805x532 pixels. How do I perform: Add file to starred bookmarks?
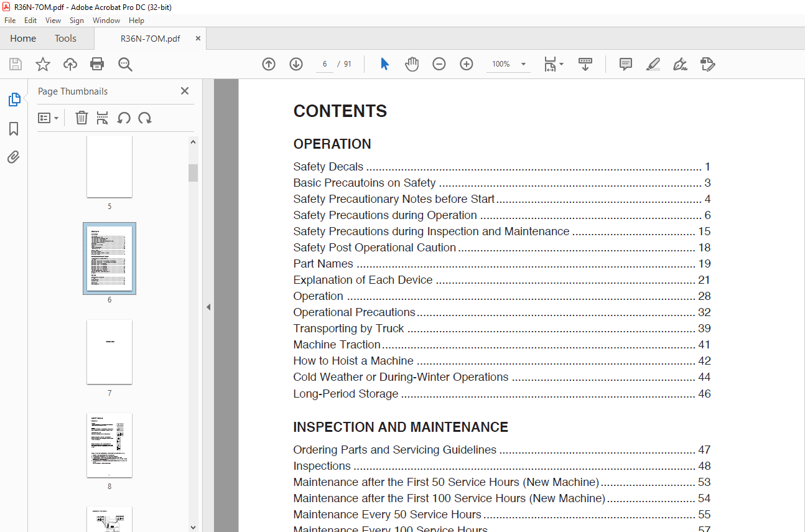coord(42,64)
